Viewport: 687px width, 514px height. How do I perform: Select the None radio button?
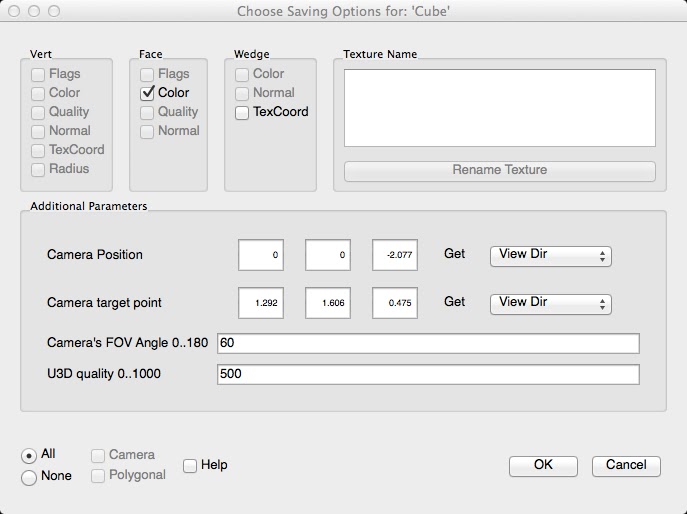click(29, 477)
